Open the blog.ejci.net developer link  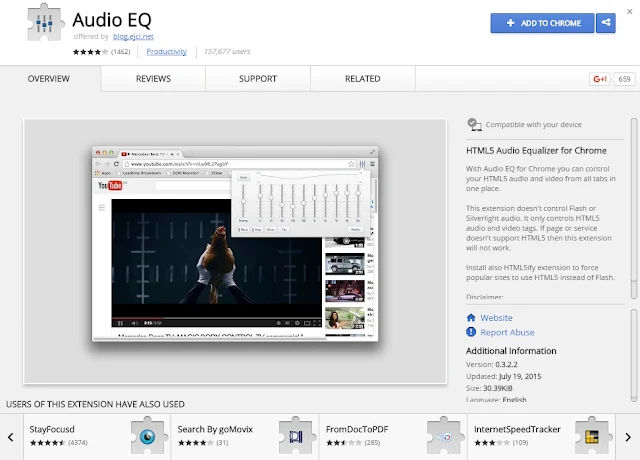133,36
